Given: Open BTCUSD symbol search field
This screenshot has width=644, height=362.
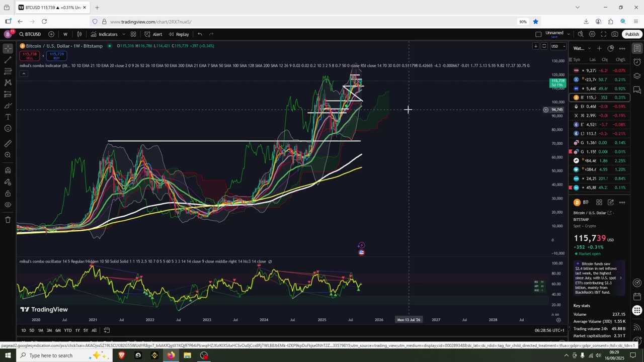Looking at the screenshot, I should (30, 34).
